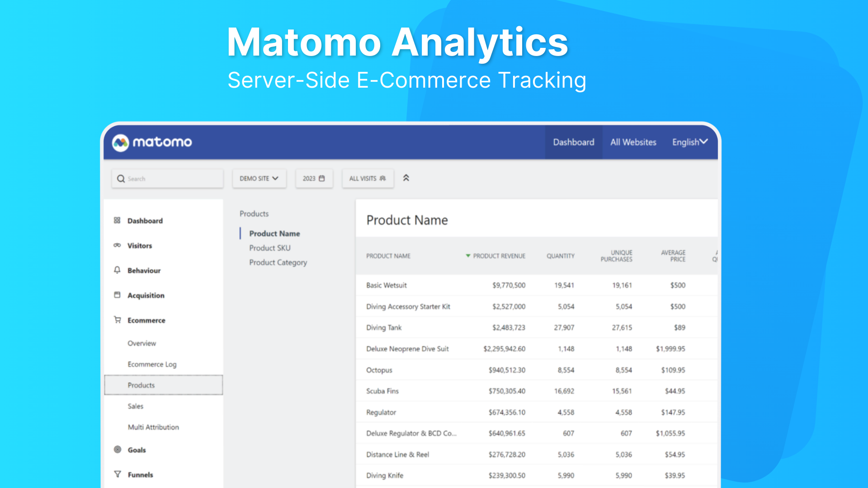Select the Product Name report link

pyautogui.click(x=274, y=234)
